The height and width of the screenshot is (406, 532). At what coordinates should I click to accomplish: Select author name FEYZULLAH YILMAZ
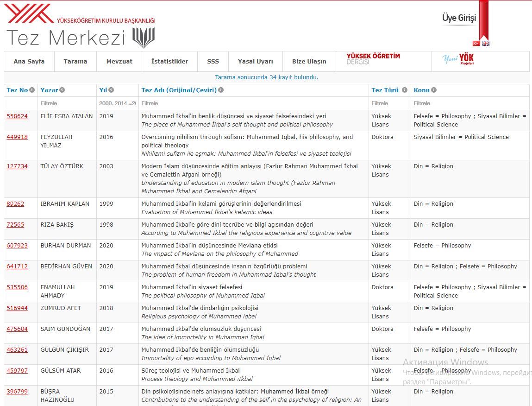pos(56,141)
